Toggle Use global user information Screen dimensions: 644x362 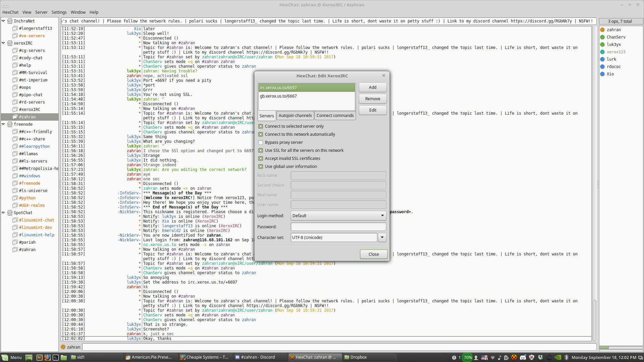pos(261,167)
